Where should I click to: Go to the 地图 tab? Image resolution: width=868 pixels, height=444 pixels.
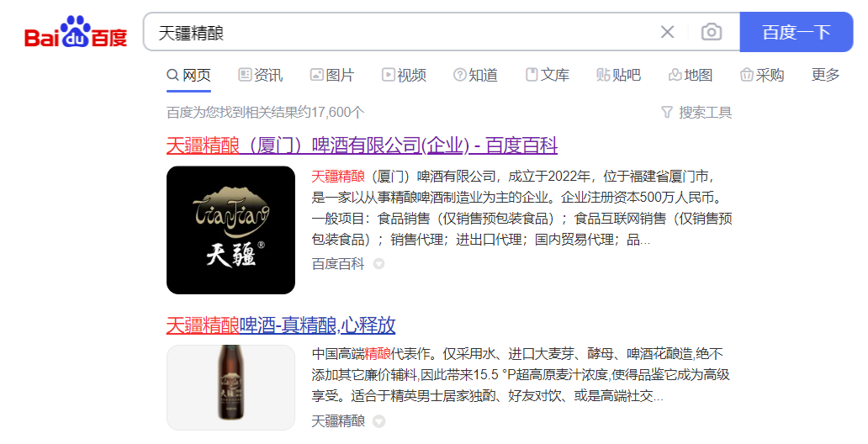click(691, 75)
